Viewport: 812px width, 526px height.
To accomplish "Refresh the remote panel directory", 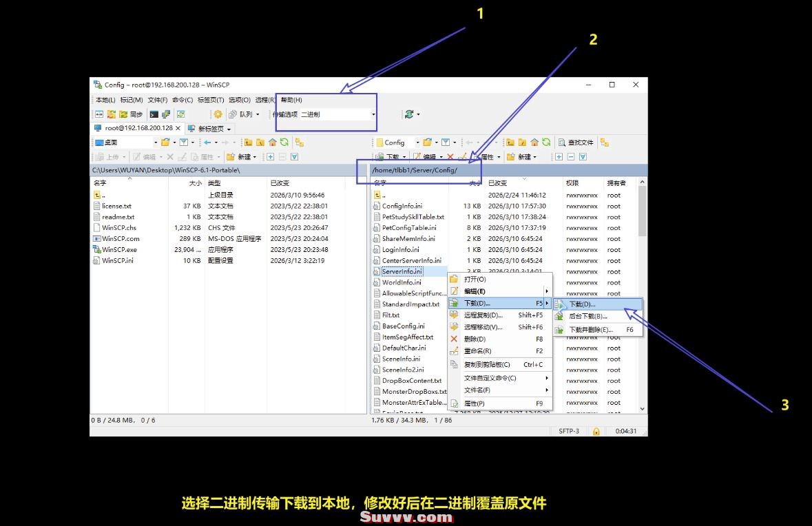I will 545,143.
